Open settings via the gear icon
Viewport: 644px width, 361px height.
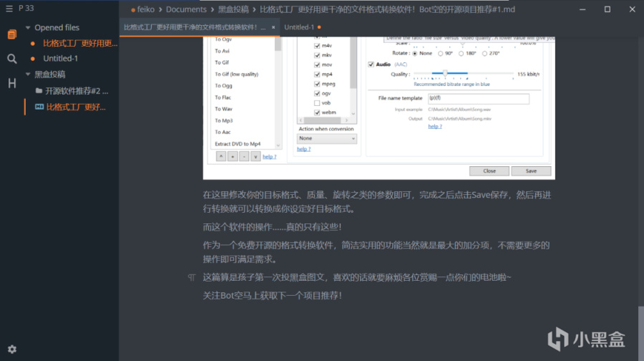[12, 349]
